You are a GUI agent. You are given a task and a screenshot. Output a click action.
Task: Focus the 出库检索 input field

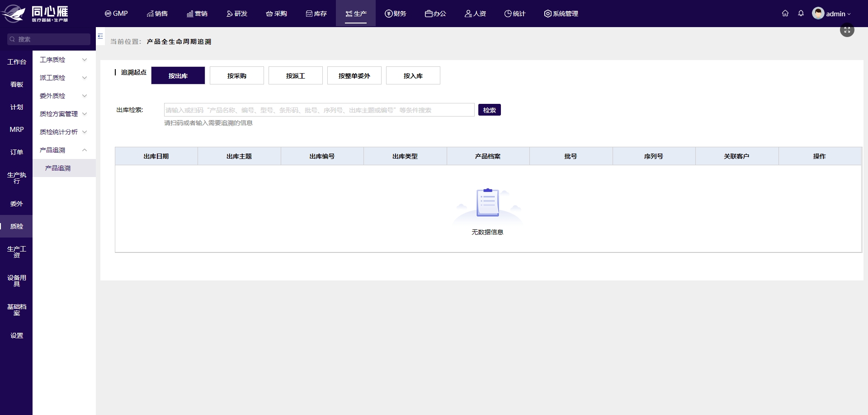tap(319, 110)
